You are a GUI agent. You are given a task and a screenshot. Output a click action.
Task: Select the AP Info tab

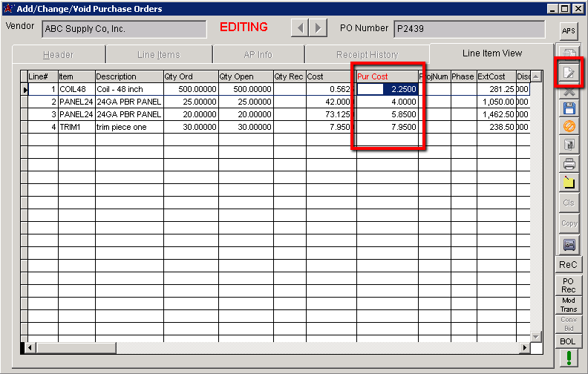point(258,55)
